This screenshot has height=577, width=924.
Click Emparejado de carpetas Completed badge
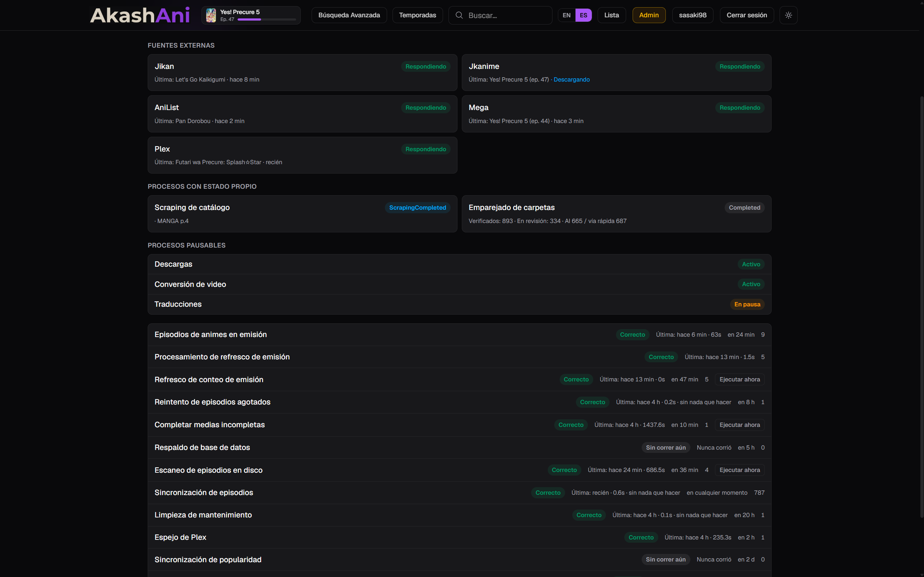pyautogui.click(x=744, y=207)
